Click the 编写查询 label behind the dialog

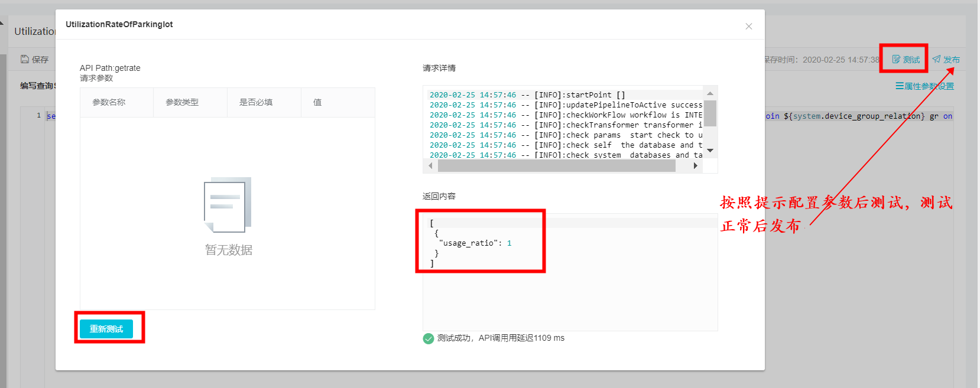(x=38, y=86)
